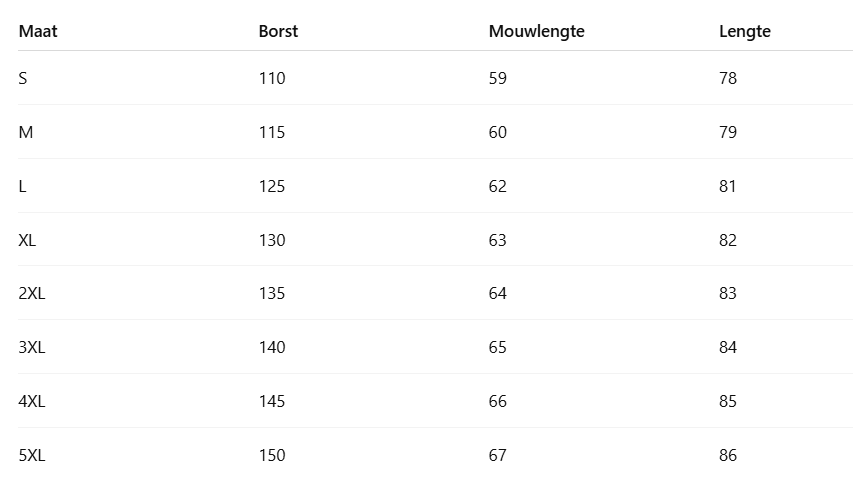Screen dimensions: 853x502
Task: Click the Mouwlengte column header
Action: [x=536, y=31]
